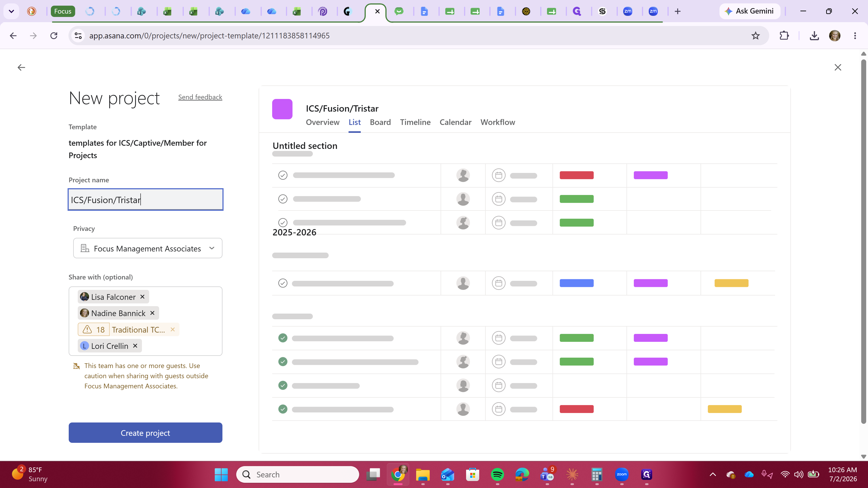Remove Lisa Falconer from share list
The height and width of the screenshot is (488, 868).
(x=143, y=297)
